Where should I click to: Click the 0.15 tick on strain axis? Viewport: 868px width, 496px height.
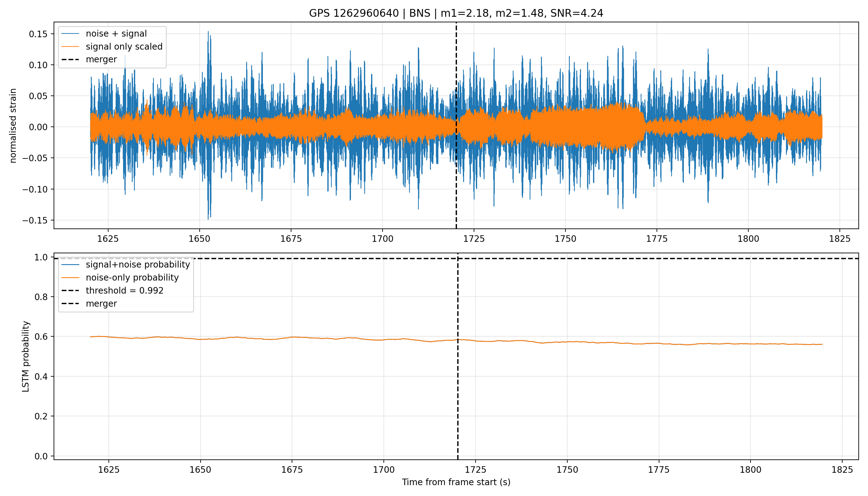(x=38, y=34)
